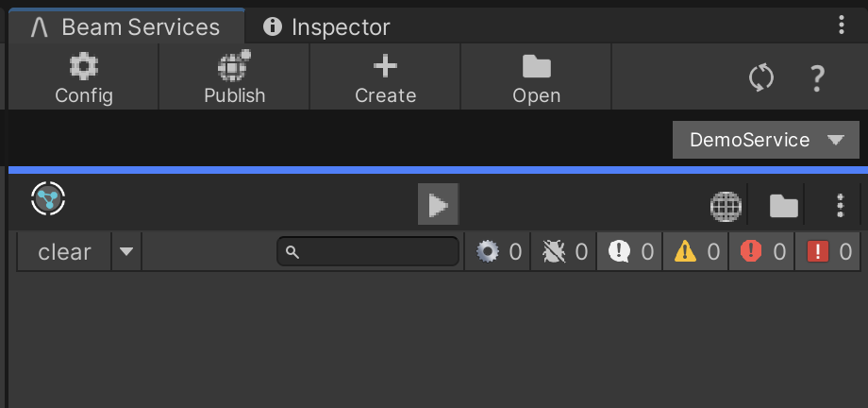Screen dimensions: 868x408
Task: Expand the arrow next to clear button
Action: [125, 252]
